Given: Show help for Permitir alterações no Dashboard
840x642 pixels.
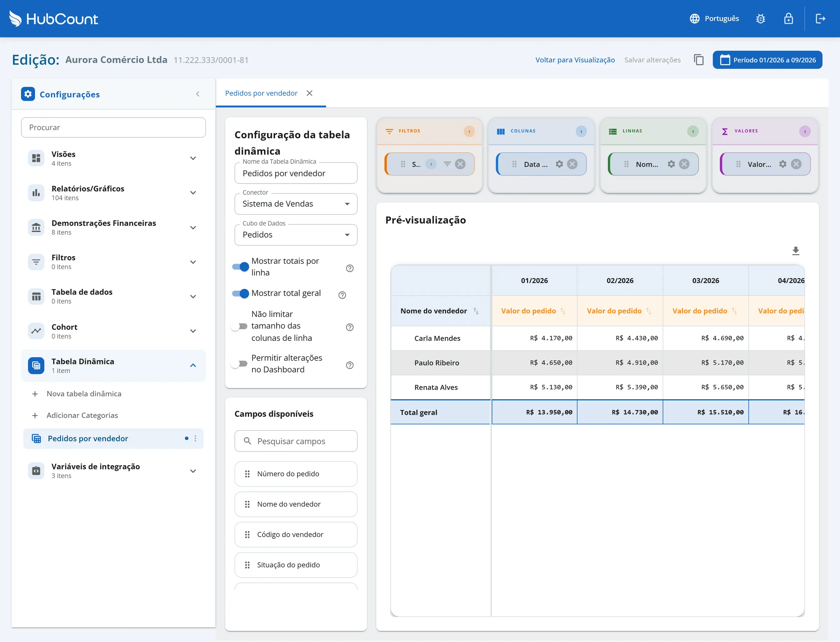Looking at the screenshot, I should (349, 365).
